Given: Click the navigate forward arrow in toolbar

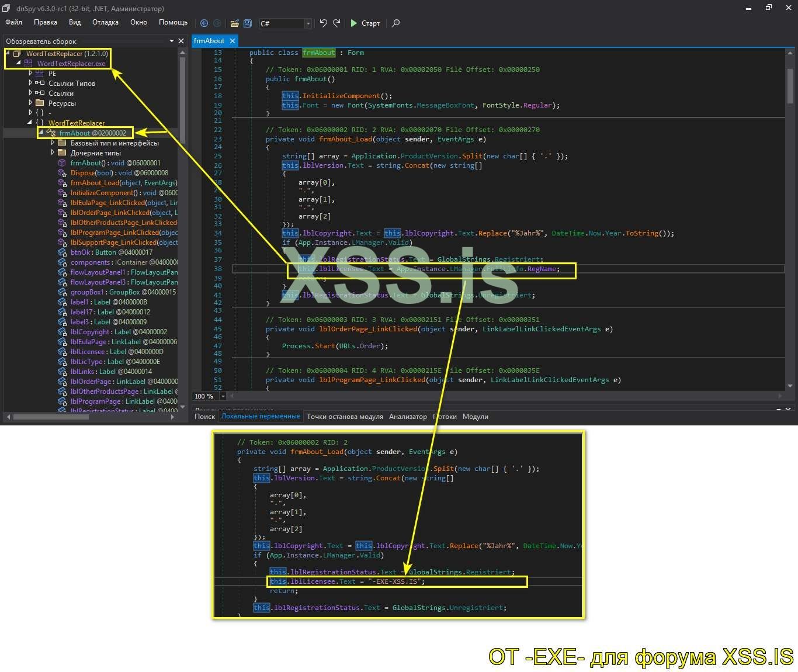Looking at the screenshot, I should 217,23.
